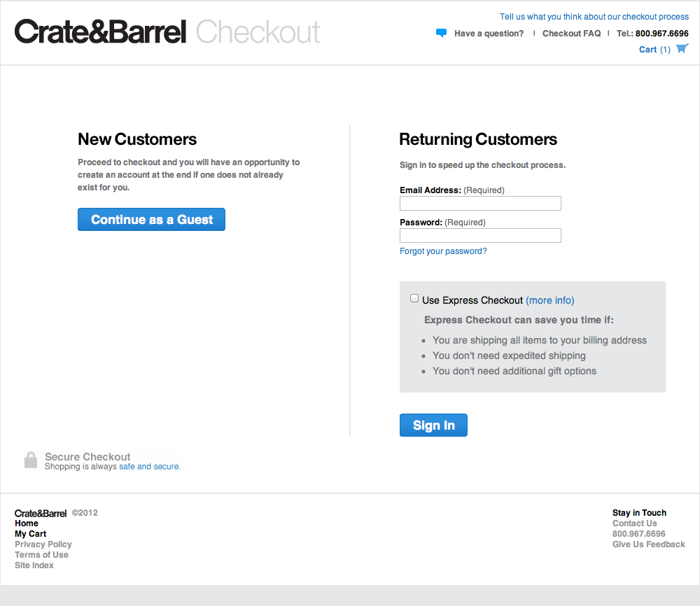Screen dimensions: 700x606
Task: Enable the Use Express Checkout checkbox
Action: [x=414, y=297]
